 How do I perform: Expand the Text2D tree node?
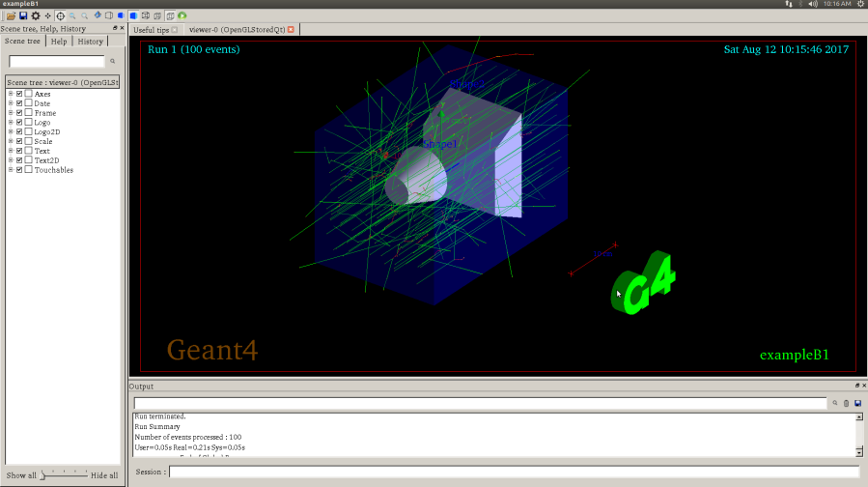click(11, 160)
